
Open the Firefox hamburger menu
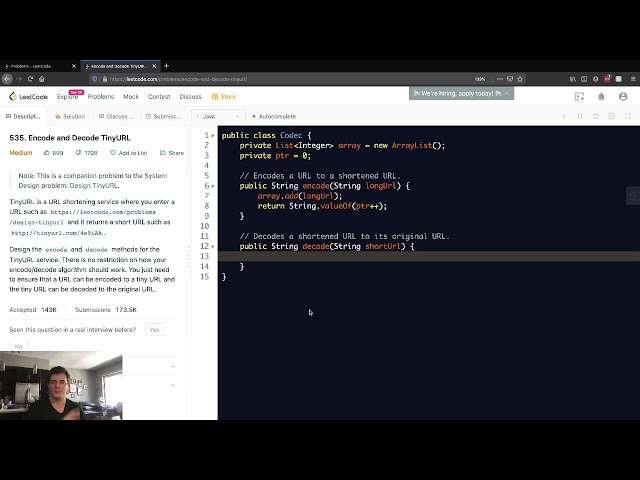633,79
